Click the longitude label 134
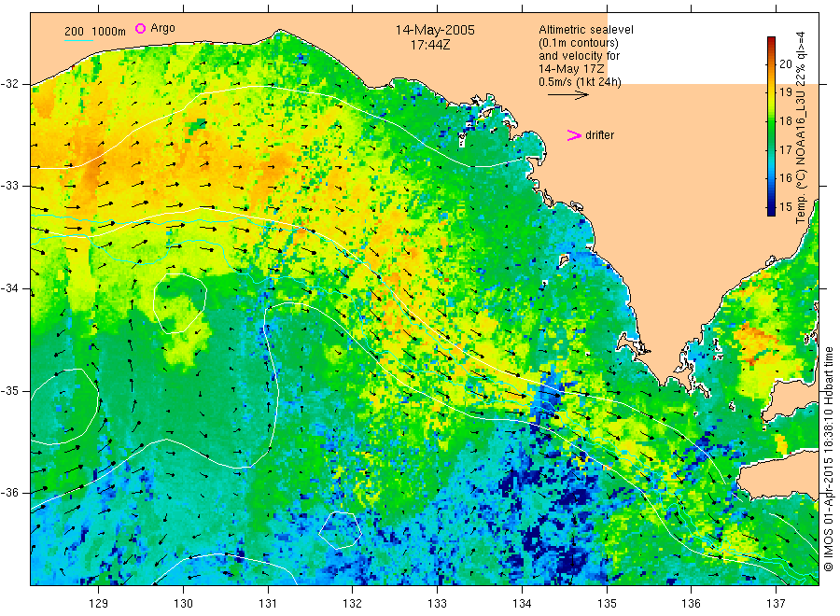 point(522,604)
